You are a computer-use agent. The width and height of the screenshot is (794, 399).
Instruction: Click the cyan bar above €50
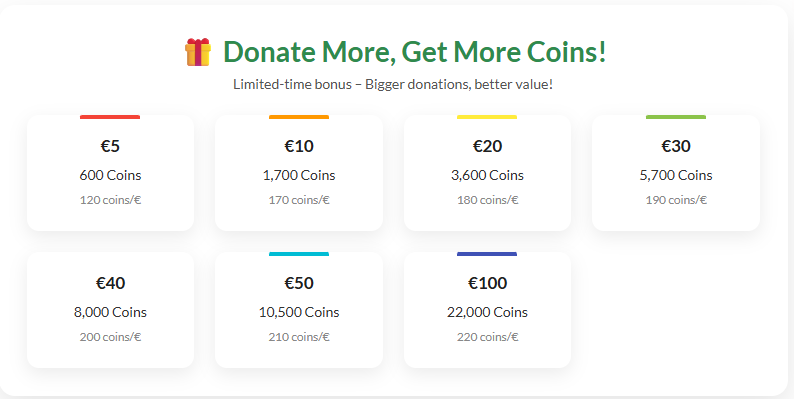coord(299,254)
